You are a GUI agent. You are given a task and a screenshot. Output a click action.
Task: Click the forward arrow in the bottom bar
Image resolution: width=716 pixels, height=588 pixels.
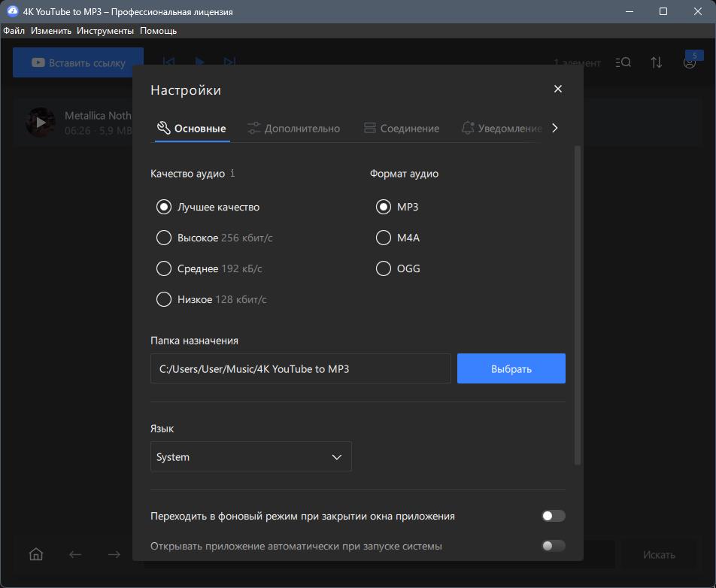(114, 554)
